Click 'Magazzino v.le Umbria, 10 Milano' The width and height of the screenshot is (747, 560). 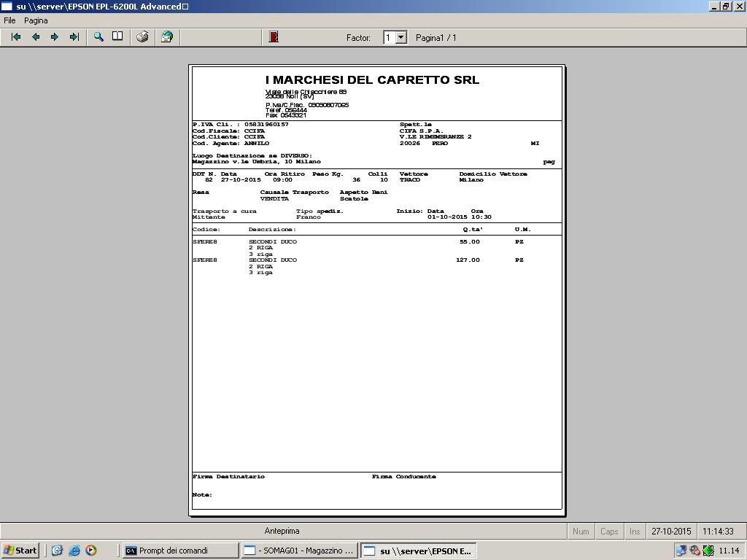point(256,162)
